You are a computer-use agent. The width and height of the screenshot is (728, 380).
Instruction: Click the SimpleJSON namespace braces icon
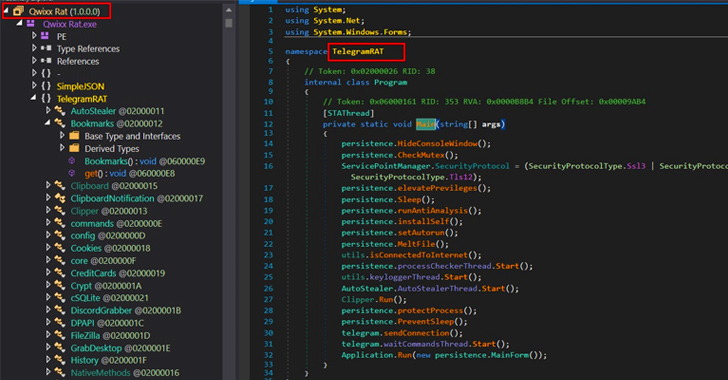pyautogui.click(x=46, y=86)
